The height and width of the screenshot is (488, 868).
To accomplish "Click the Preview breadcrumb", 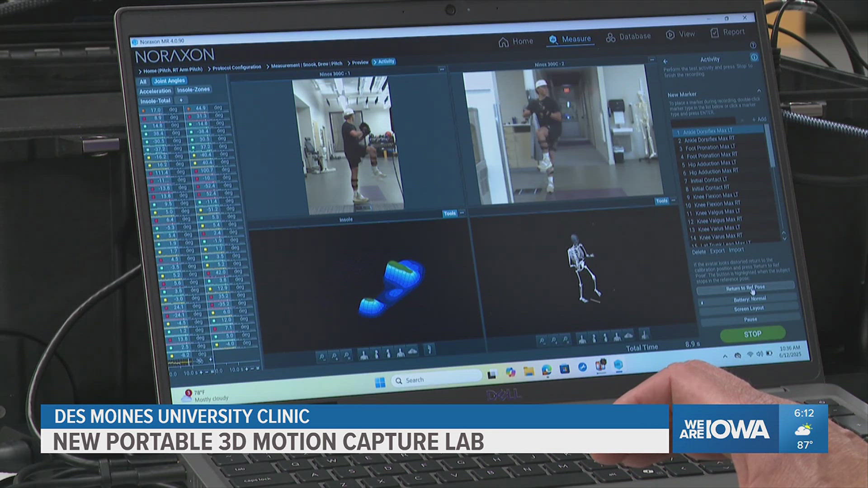I will click(360, 63).
